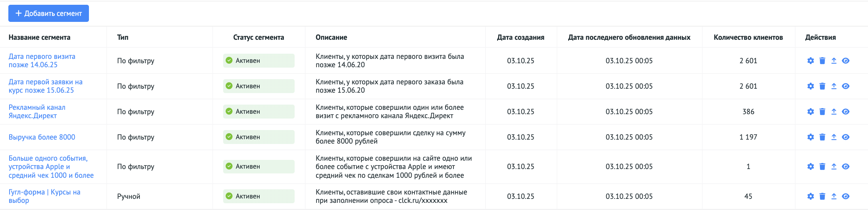This screenshot has width=868, height=210.
Task: Export the 'Гугл-форма | Курсы на выбор' segment
Action: tap(834, 196)
